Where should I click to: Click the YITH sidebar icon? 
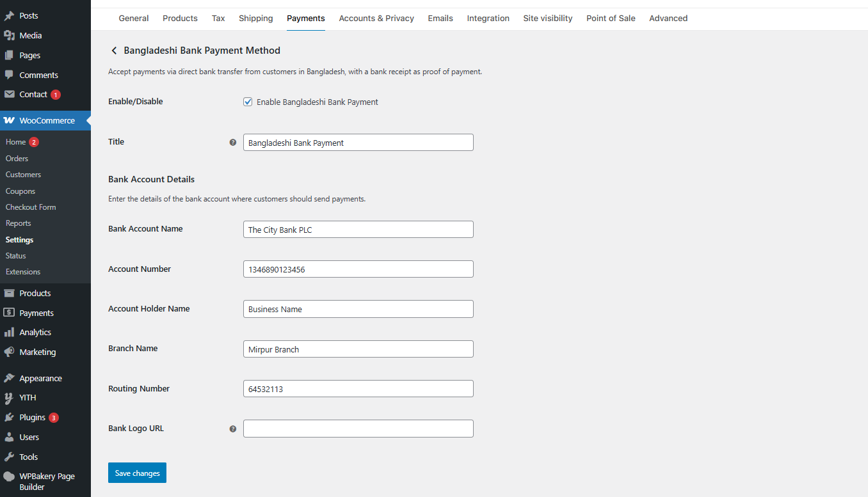9,397
